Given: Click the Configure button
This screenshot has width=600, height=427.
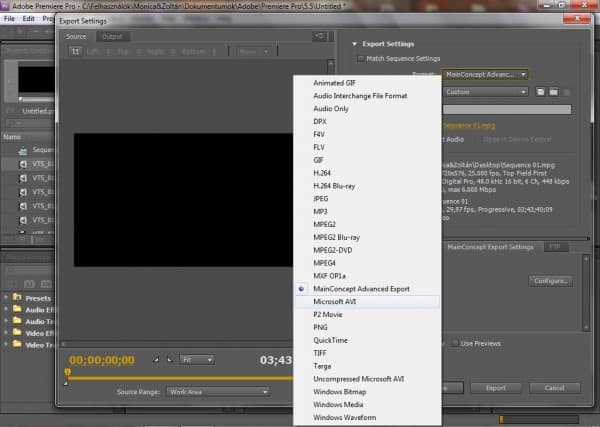Looking at the screenshot, I should pos(550,282).
